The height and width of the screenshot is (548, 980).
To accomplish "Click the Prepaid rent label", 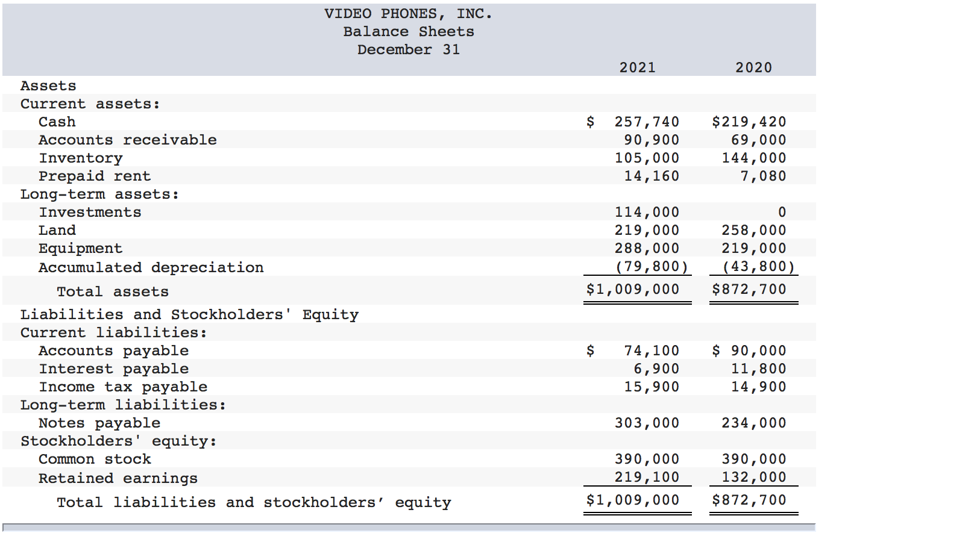I will coord(94,176).
